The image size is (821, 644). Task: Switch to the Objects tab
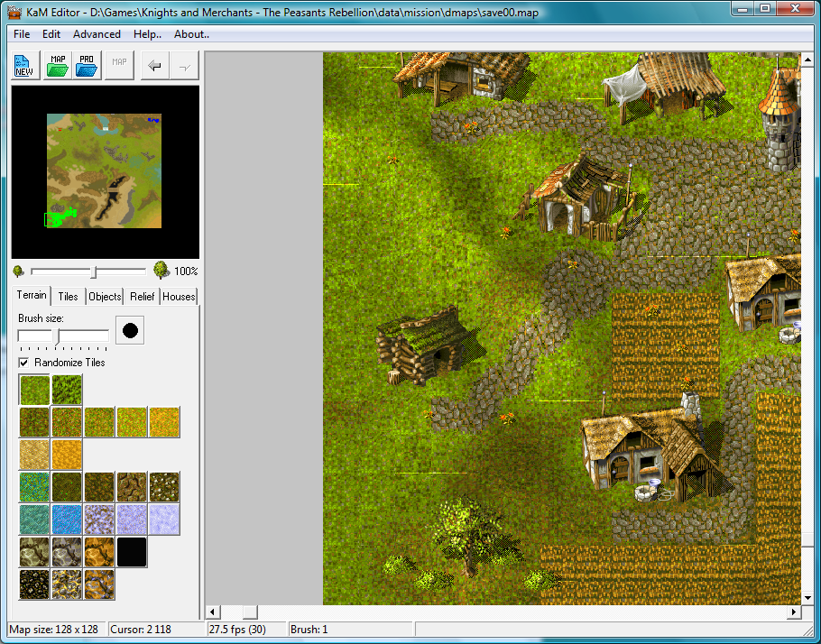105,297
